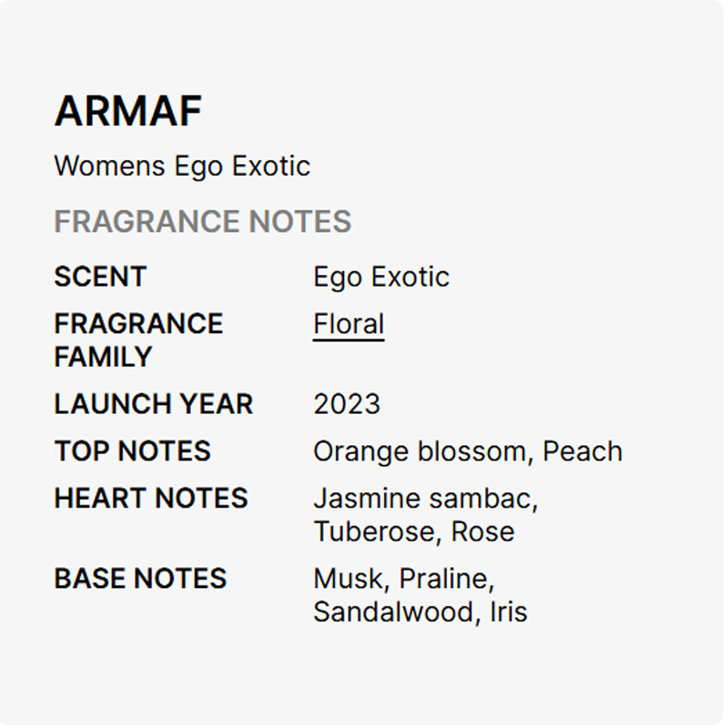Click the HEART NOTES row label
The width and height of the screenshot is (728, 728).
[x=151, y=499]
